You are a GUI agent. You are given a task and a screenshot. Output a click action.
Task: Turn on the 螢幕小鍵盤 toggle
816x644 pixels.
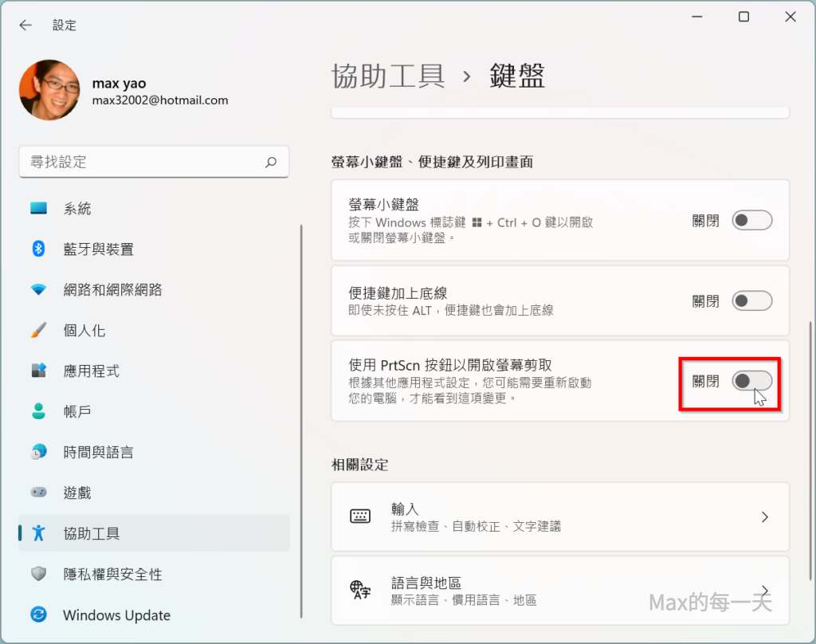point(751,221)
